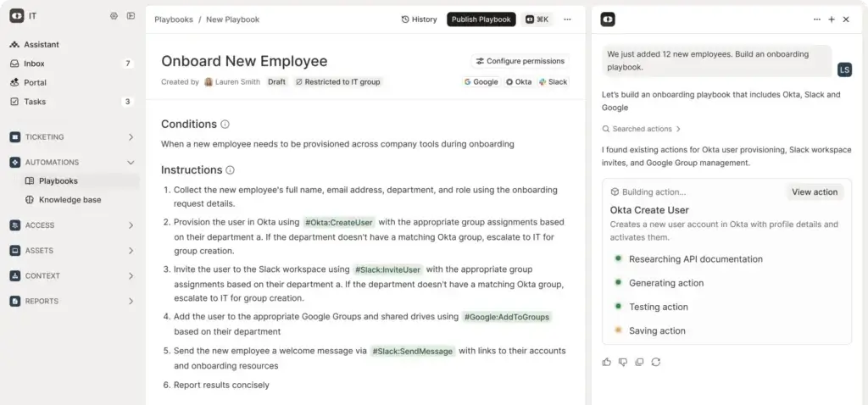Click the New Playbook breadcrumb
Screen dimensions: 868x405
[232, 19]
